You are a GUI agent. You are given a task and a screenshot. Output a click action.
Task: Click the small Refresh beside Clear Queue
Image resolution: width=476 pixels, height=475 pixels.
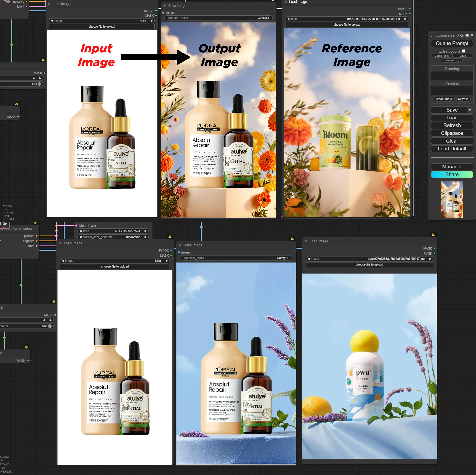point(463,99)
